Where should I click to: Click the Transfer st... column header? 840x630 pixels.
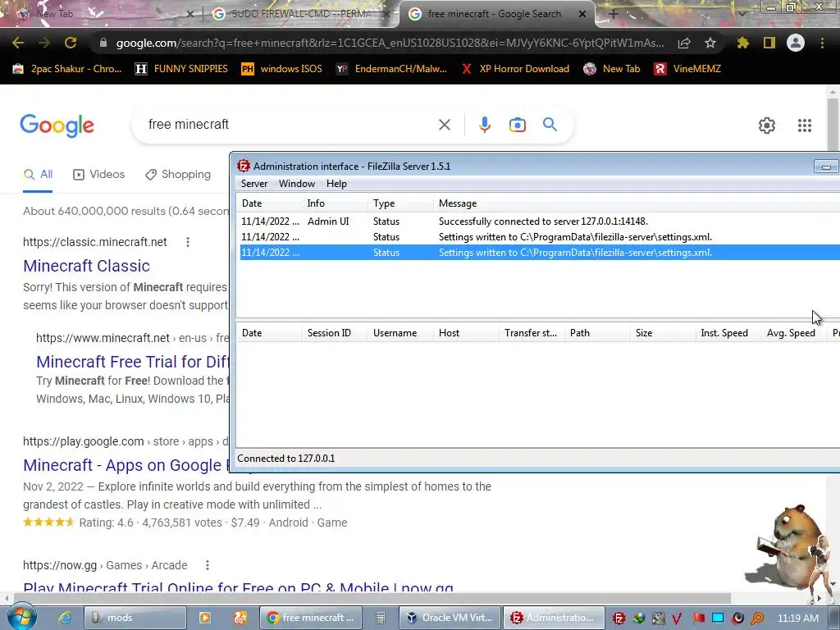click(x=532, y=333)
